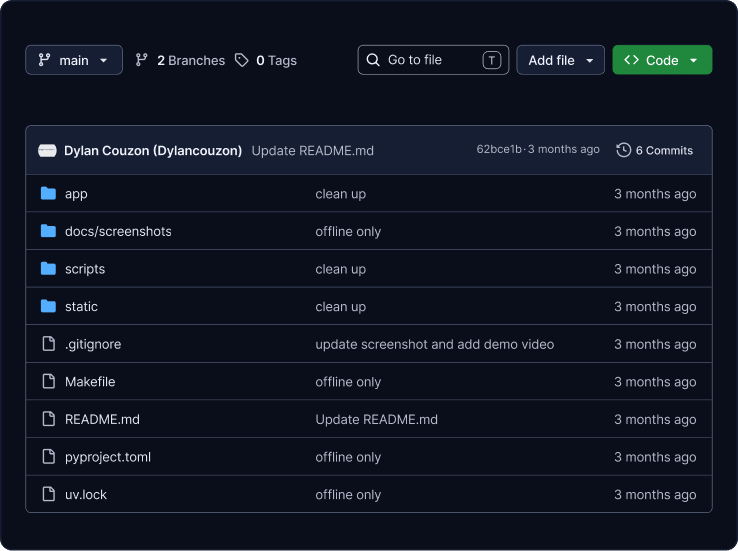Click '3 months ago' in the .gitignore row
Image resolution: width=738 pixels, height=551 pixels.
tap(655, 344)
